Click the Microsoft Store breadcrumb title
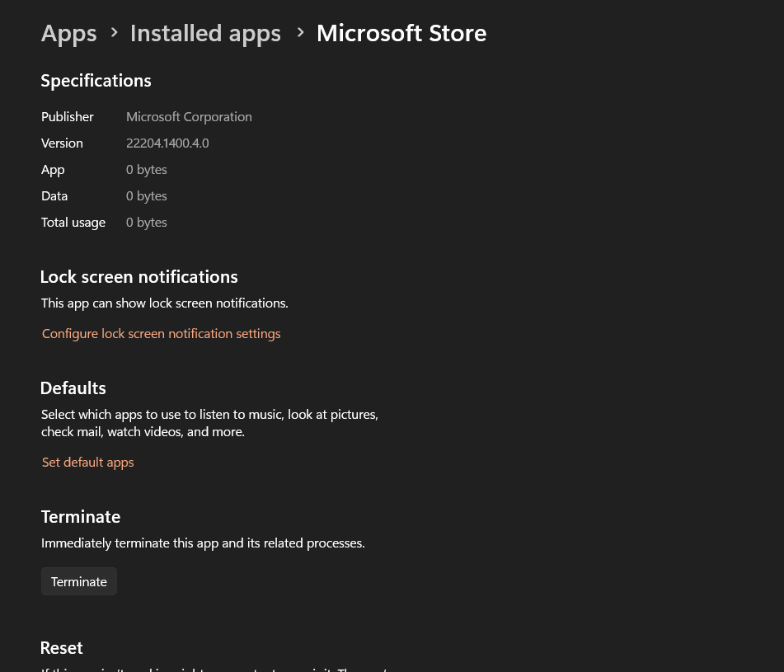 click(401, 33)
